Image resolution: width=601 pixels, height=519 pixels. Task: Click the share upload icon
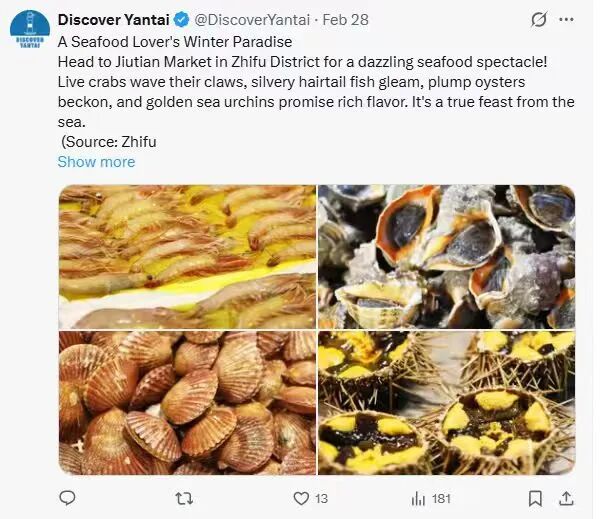point(566,498)
